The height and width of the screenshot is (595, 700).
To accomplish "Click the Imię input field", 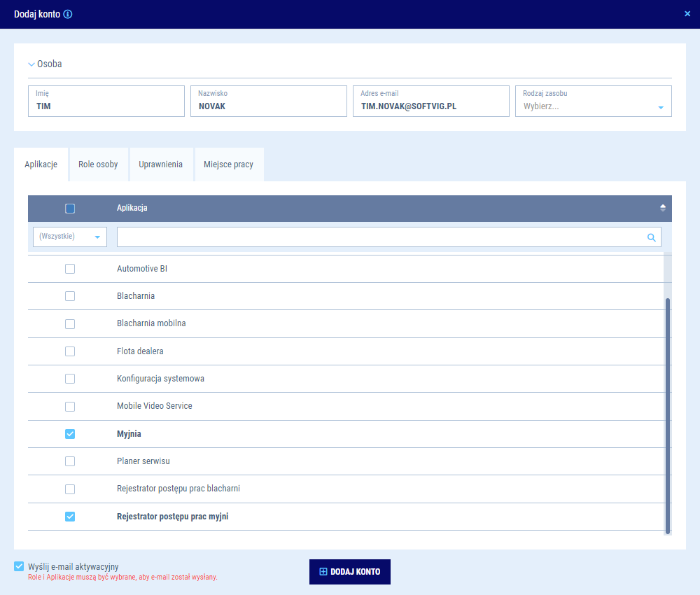I will 106,106.
